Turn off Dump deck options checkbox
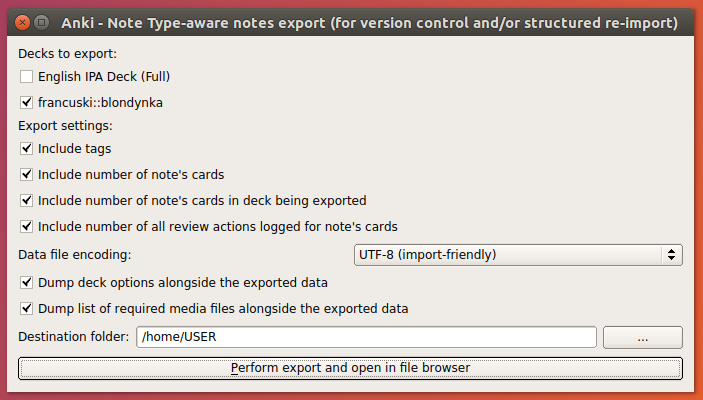Image resolution: width=703 pixels, height=400 pixels. pos(26,283)
